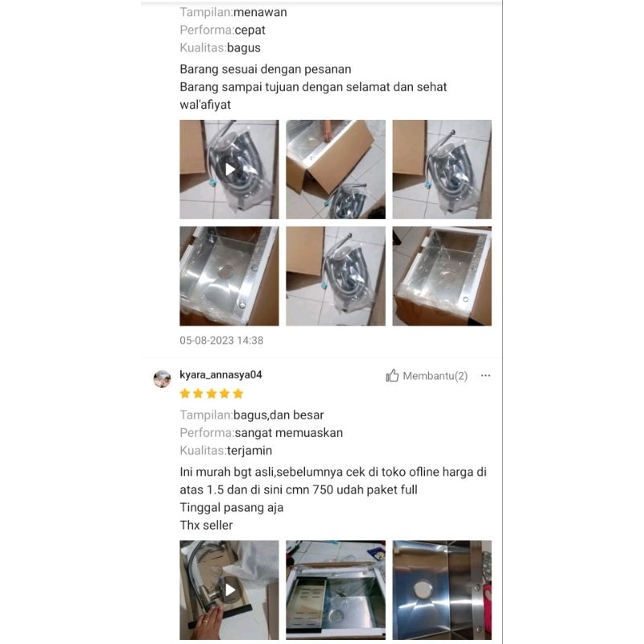Like kyara_annasya04's review with thumbs-up icon
Screen dimensions: 644x644
tap(392, 375)
